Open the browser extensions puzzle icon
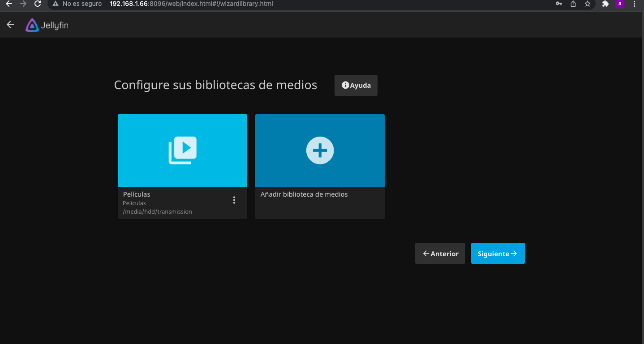Image resolution: width=644 pixels, height=344 pixels. pyautogui.click(x=605, y=4)
